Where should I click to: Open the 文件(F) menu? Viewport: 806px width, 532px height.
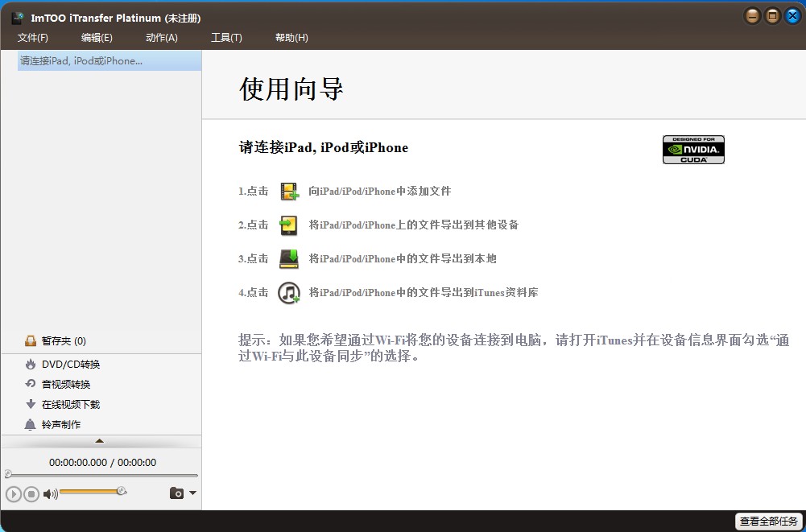[33, 38]
